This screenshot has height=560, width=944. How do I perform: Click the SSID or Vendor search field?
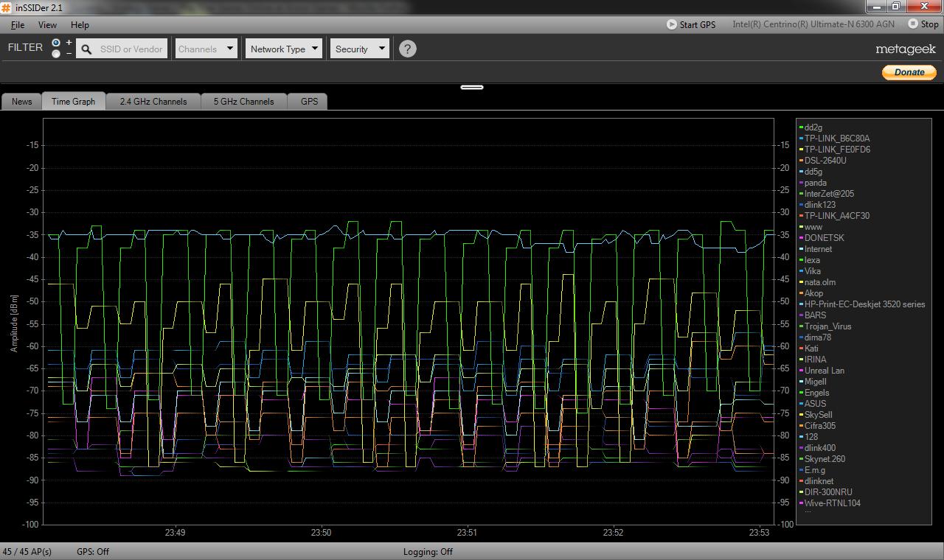click(131, 49)
